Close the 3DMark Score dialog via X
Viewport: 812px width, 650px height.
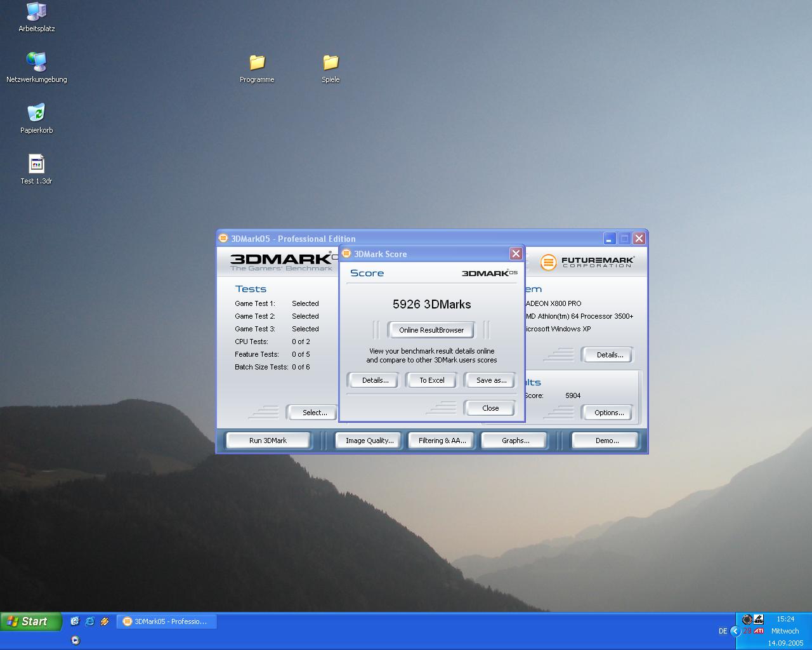516,254
